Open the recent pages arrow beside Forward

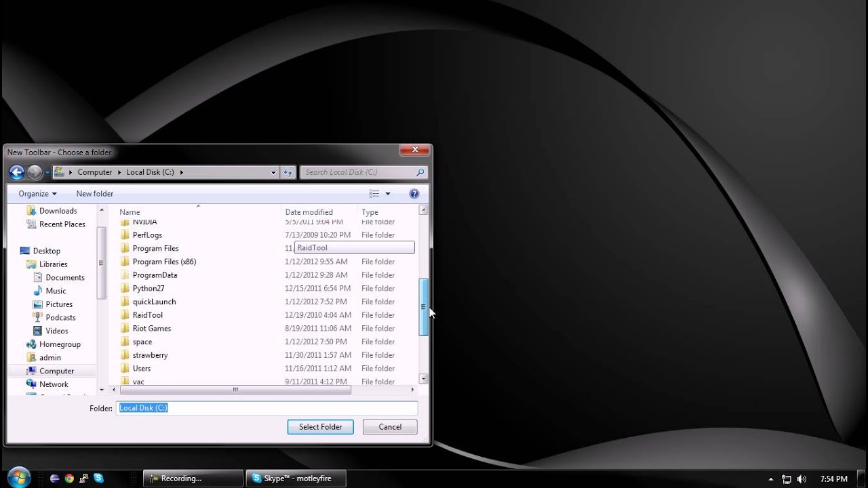click(47, 172)
